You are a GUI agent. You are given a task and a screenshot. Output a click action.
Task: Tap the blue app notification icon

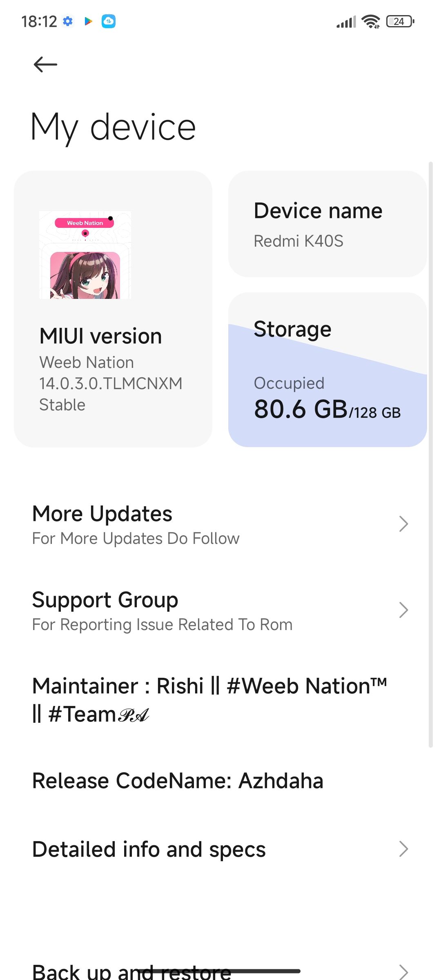click(x=109, y=21)
